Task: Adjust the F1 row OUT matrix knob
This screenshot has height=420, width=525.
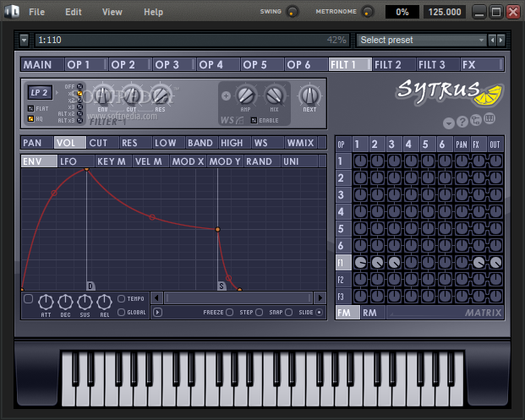Action: click(495, 263)
